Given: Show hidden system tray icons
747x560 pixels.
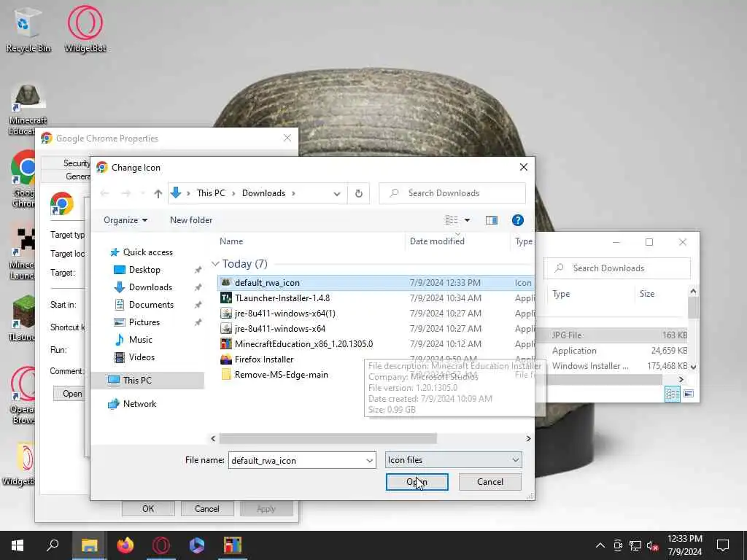Looking at the screenshot, I should [600, 545].
